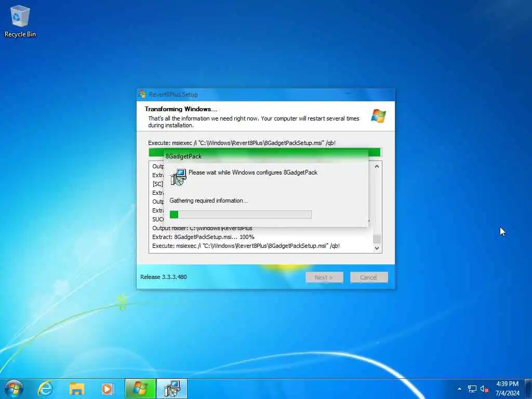Click the 8GadgetPack dialog title
This screenshot has height=399, width=532.
coord(183,156)
